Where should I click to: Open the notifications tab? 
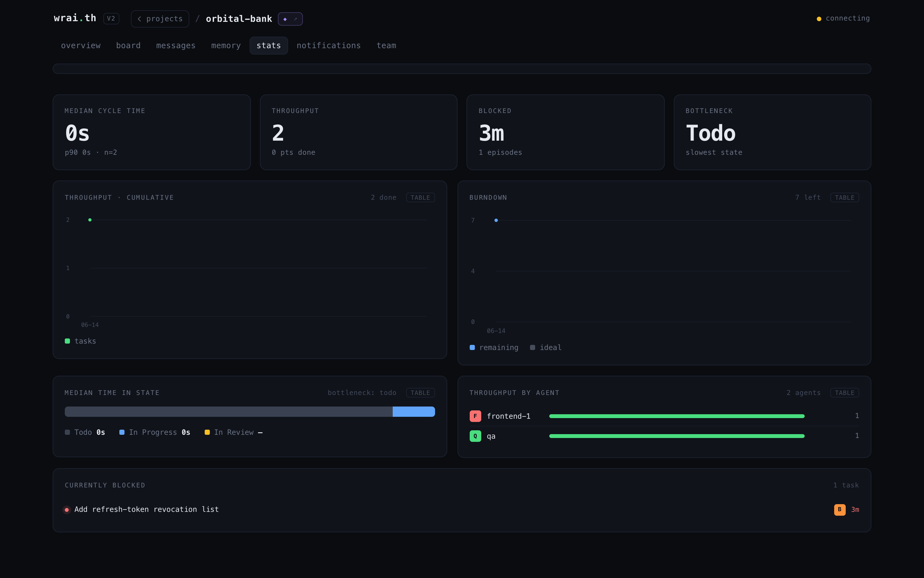pyautogui.click(x=329, y=46)
